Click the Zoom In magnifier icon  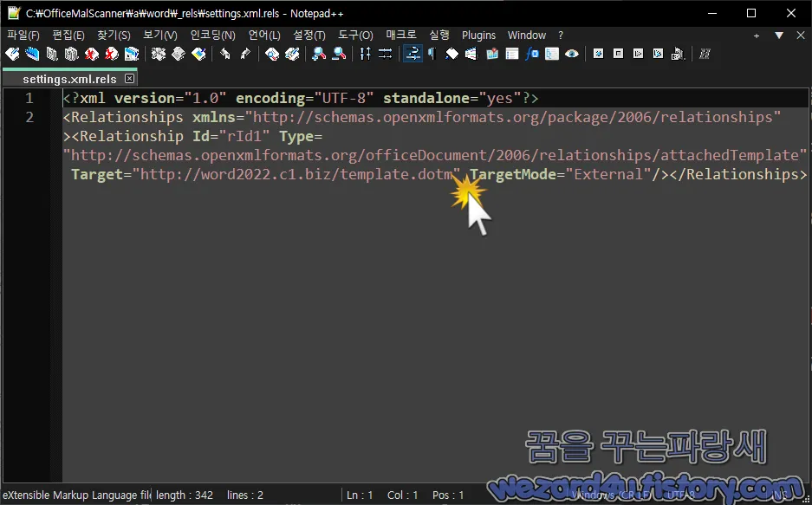pyautogui.click(x=319, y=54)
